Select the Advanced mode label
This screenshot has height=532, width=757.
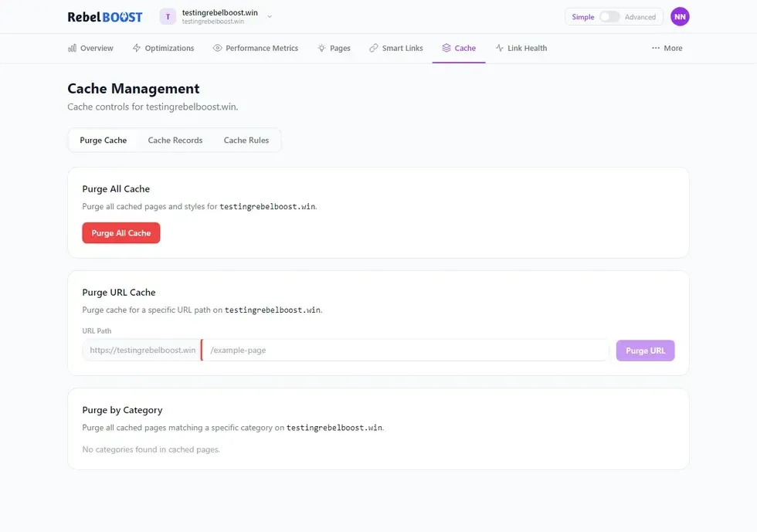coord(640,17)
